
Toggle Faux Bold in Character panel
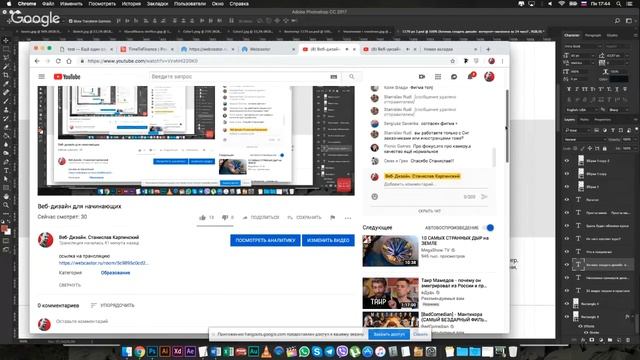point(569,89)
